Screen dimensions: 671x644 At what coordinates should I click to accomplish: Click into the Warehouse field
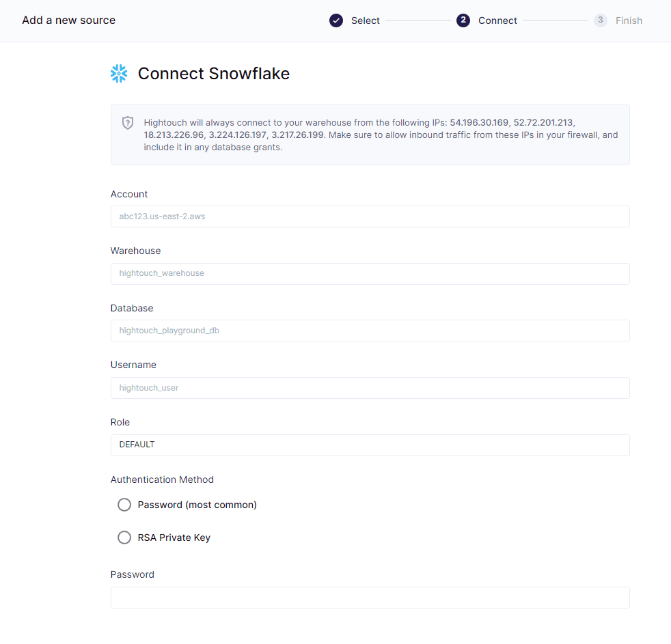click(370, 273)
